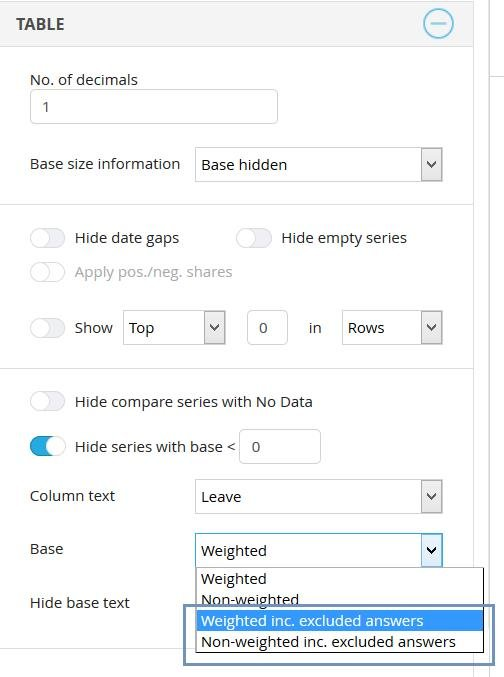Open the Top dropdown next to Show
Viewport: 504px width, 677px height.
click(174, 328)
